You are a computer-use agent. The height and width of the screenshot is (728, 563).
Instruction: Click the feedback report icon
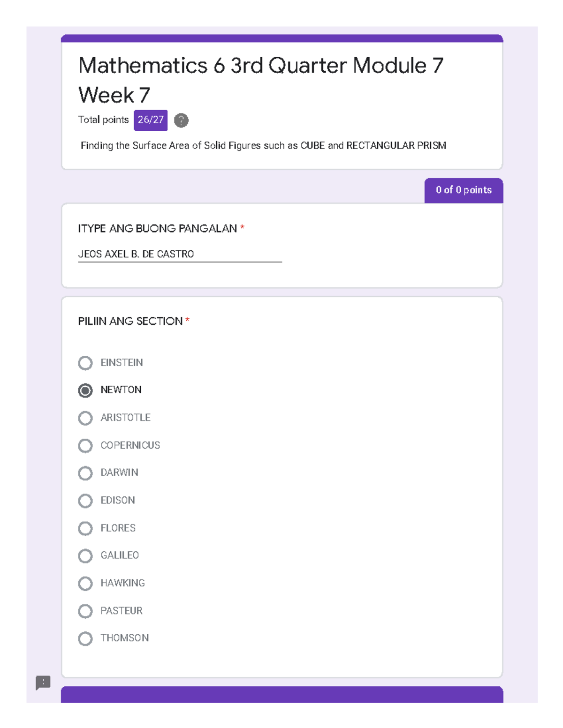[43, 682]
